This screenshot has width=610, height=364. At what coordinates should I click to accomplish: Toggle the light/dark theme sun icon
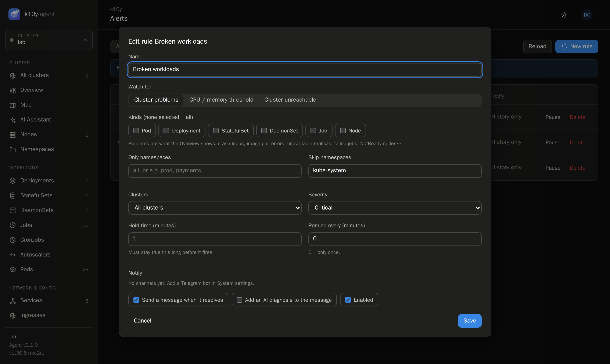[564, 15]
